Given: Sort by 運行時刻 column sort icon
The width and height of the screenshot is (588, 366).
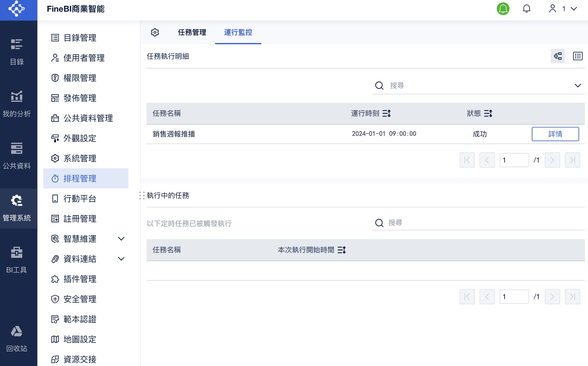Looking at the screenshot, I should point(387,113).
